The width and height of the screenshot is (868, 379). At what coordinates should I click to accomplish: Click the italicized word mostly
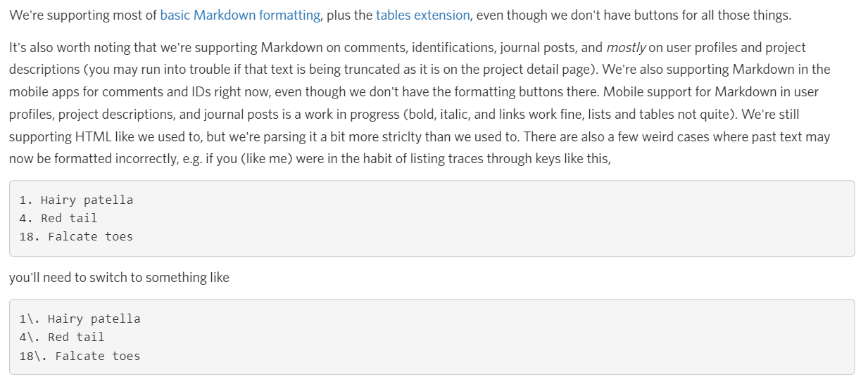coord(626,48)
